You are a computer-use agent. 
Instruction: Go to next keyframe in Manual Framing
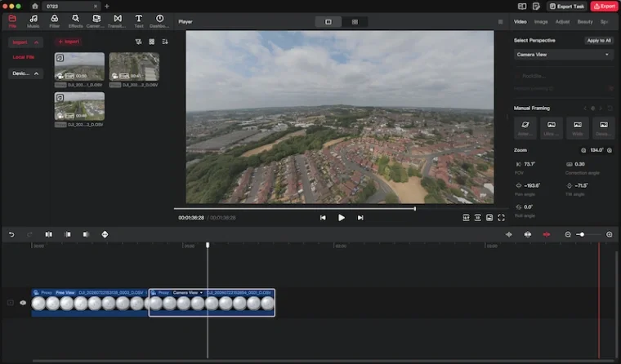coord(601,108)
